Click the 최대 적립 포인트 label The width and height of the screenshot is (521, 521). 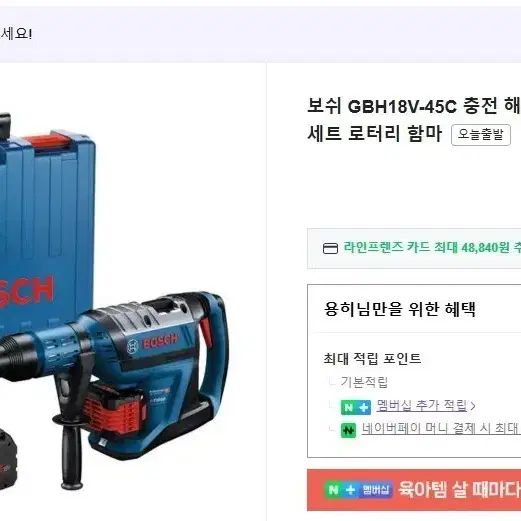pos(372,359)
